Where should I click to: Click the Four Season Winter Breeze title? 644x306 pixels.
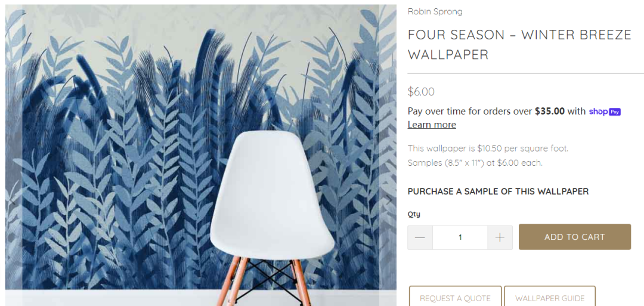point(519,44)
